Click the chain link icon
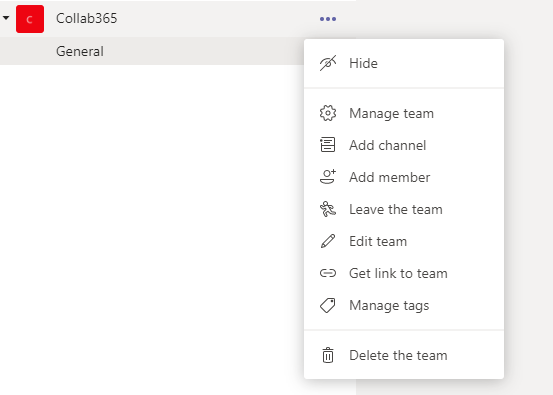 coord(328,273)
